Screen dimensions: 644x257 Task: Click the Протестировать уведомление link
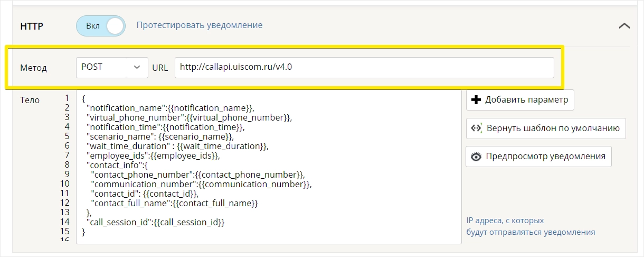click(x=200, y=25)
